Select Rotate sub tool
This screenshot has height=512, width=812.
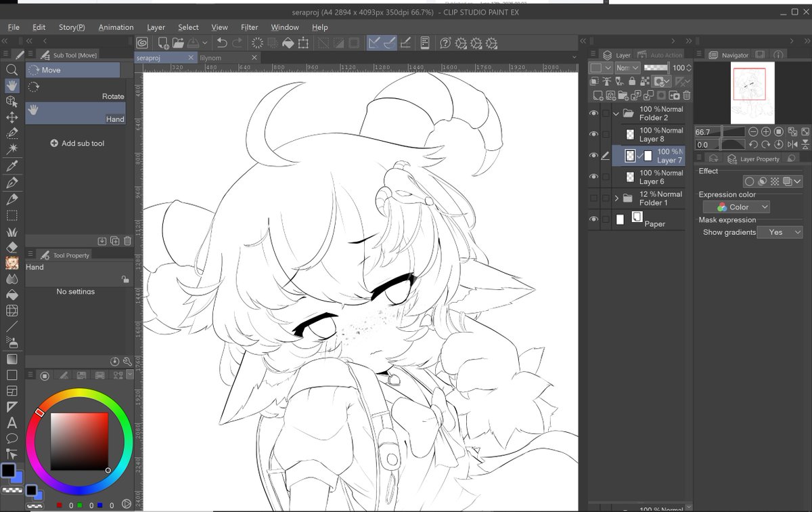pos(76,91)
